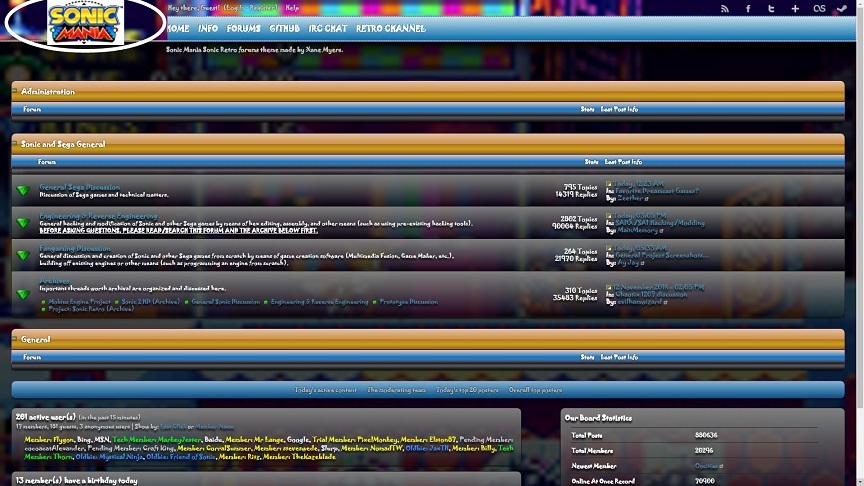View evilhamwizard's profile
Image resolution: width=864 pixels, height=486 pixels.
639,302
